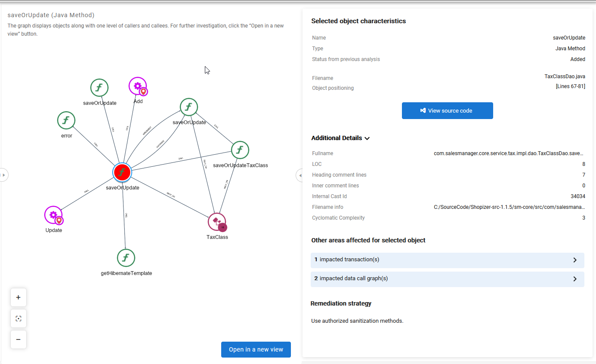Image resolution: width=596 pixels, height=364 pixels.
Task: Select the top-left saveOrUpdate method node
Action: pyautogui.click(x=99, y=88)
